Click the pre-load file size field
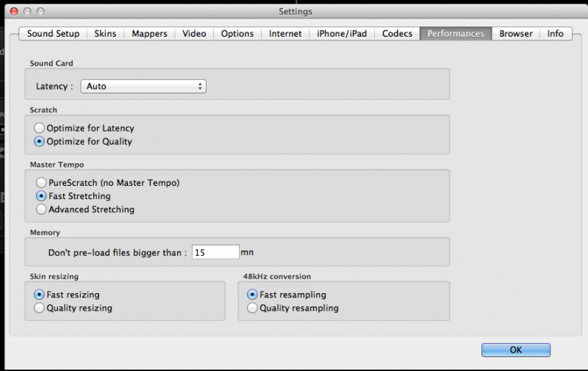Image resolution: width=588 pixels, height=371 pixels. pos(215,252)
